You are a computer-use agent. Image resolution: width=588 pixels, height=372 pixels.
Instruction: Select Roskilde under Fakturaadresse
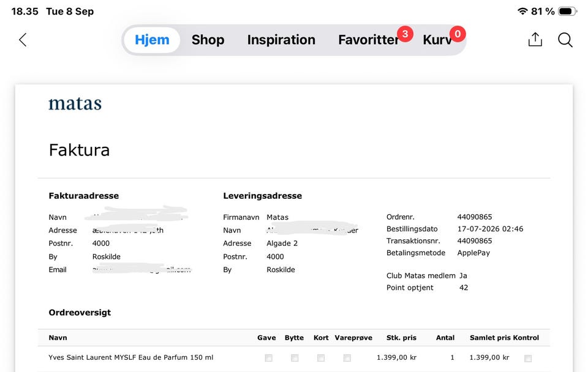pos(107,256)
